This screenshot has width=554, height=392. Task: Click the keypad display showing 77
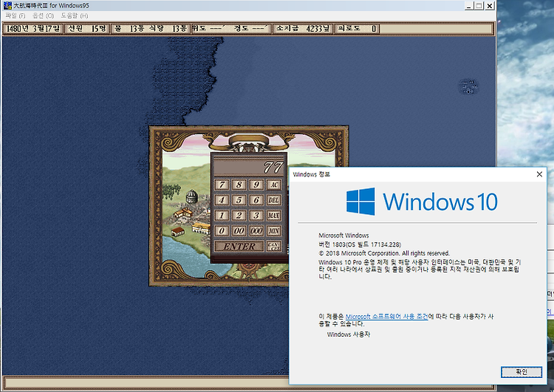click(x=249, y=167)
